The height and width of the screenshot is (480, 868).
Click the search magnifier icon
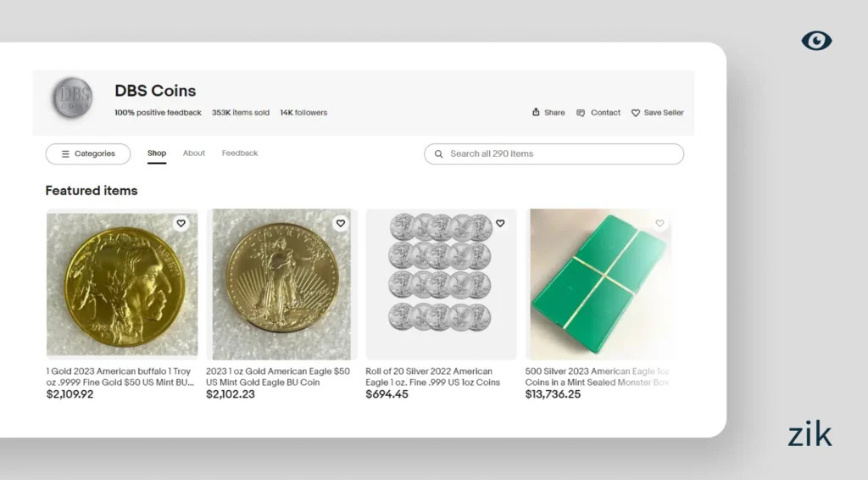(438, 154)
